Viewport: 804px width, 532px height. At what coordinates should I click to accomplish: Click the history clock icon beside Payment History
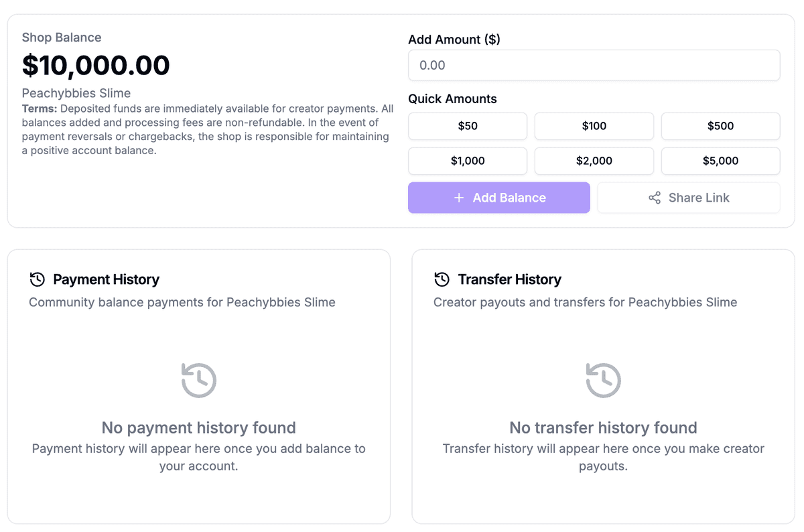point(36,279)
